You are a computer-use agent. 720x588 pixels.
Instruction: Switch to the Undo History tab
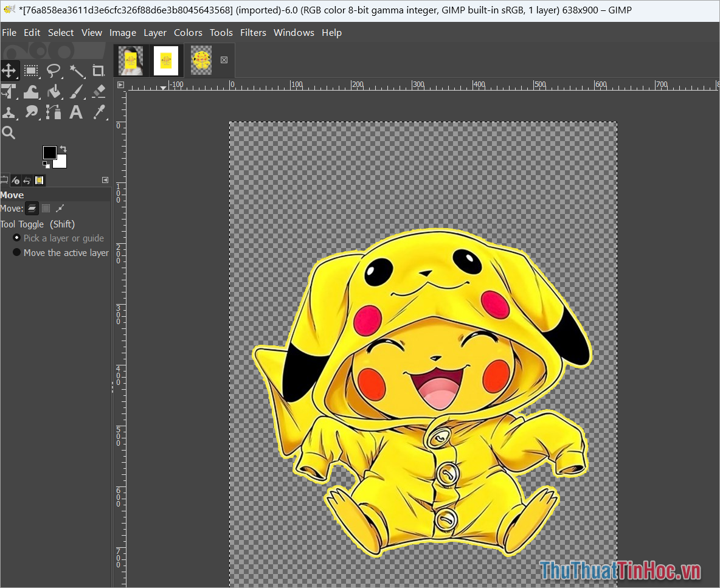point(27,181)
